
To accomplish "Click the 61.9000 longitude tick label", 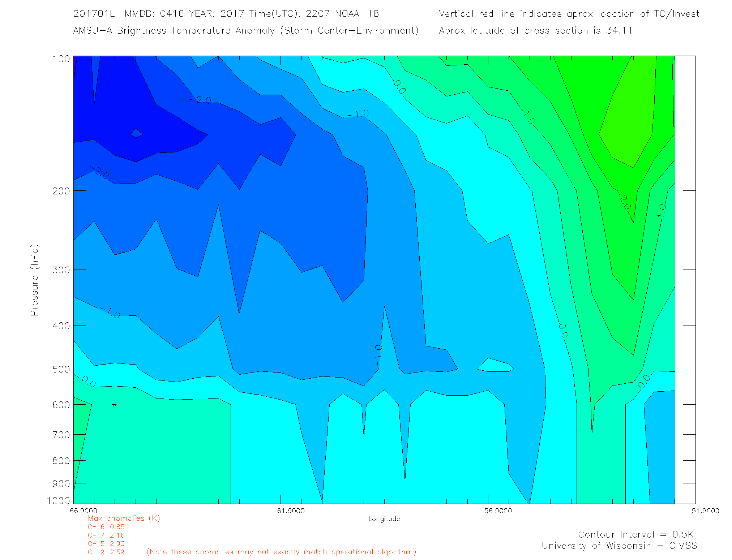I will [x=291, y=511].
